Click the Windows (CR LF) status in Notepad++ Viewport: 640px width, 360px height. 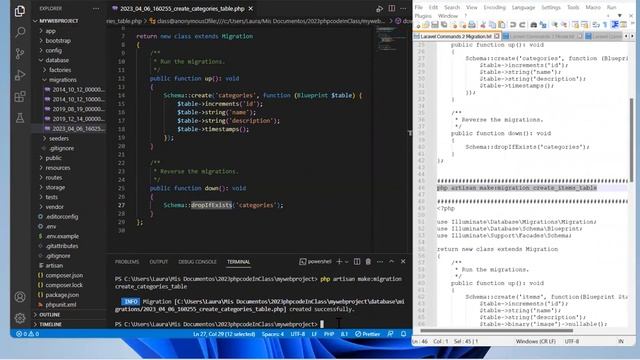click(x=536, y=341)
